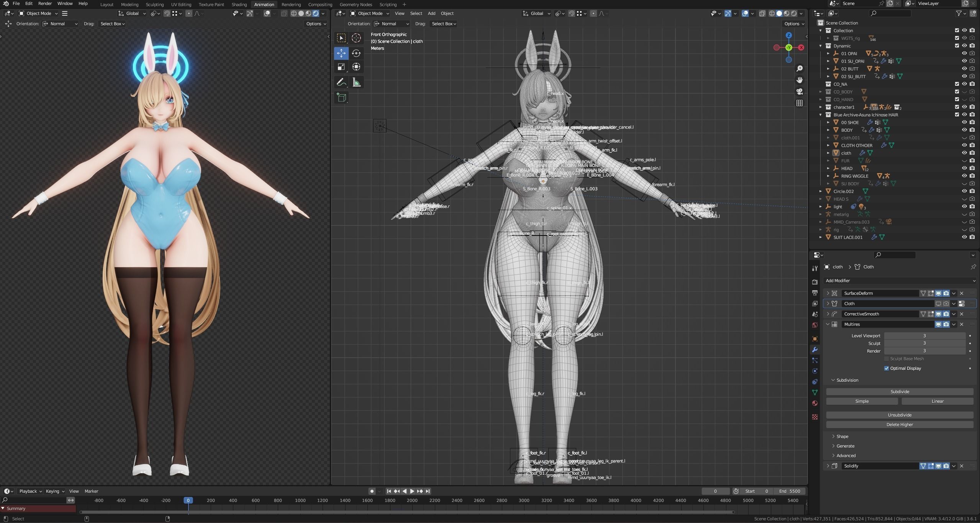980x523 pixels.
Task: Pin the properties editor context
Action: (x=973, y=267)
